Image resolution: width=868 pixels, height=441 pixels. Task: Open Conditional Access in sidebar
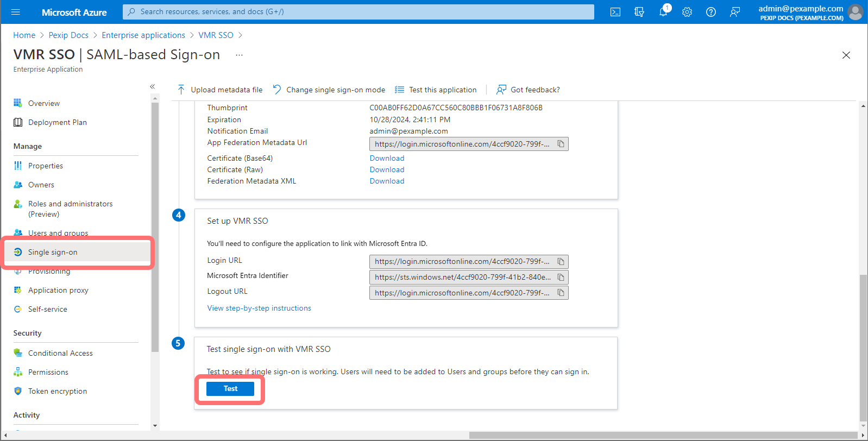coord(60,353)
